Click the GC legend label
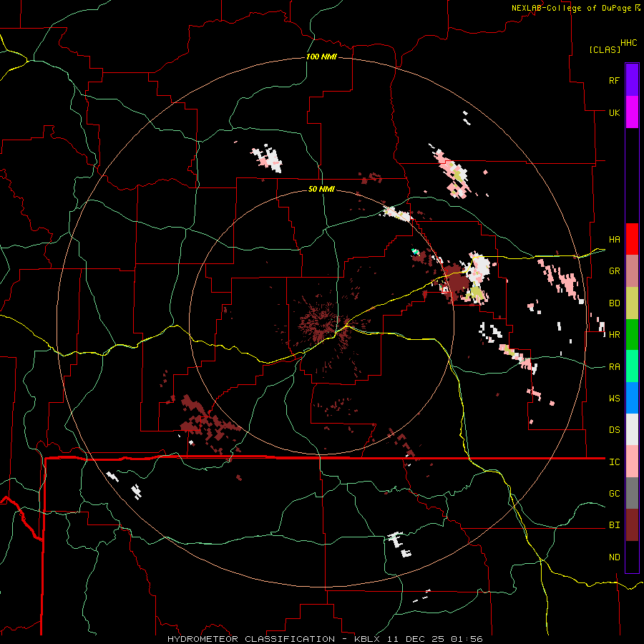The height and width of the screenshot is (644, 644). [x=614, y=494]
